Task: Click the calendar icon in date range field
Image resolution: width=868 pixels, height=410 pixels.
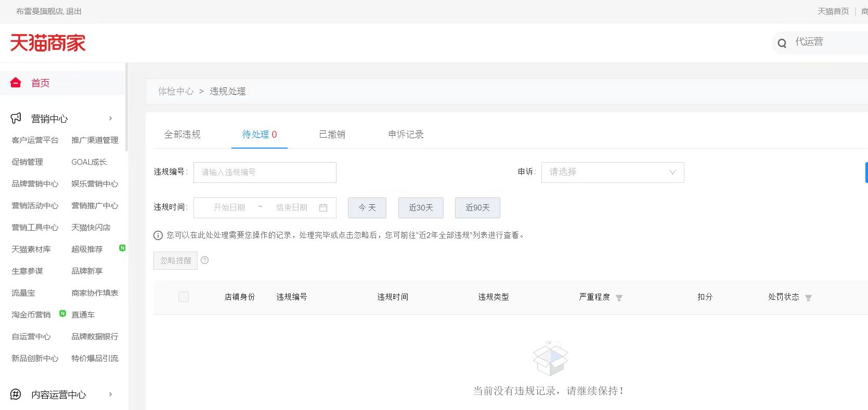Action: coord(323,207)
